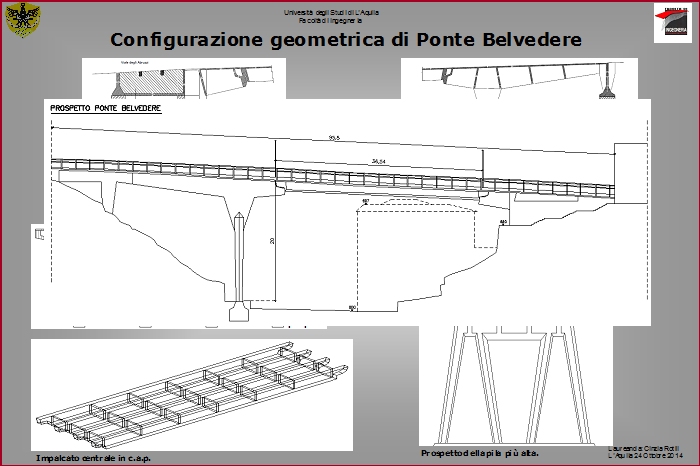Click the 'Università degli Studi di L'Aquila' header

pos(345,12)
